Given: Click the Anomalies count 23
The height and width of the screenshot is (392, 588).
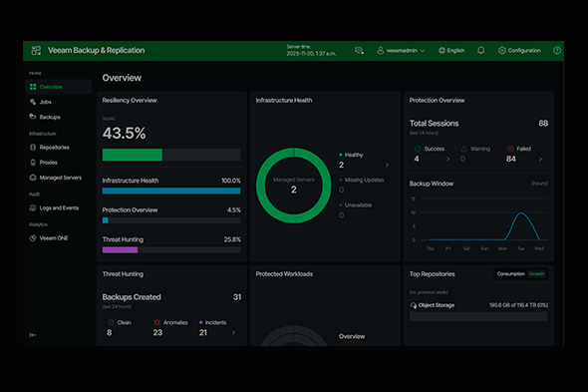Looking at the screenshot, I should pos(157,333).
